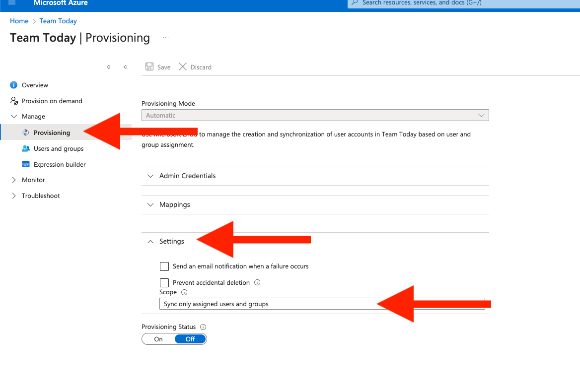Click the Microsoft Azure portal title
This screenshot has width=580, height=392.
(x=61, y=3)
